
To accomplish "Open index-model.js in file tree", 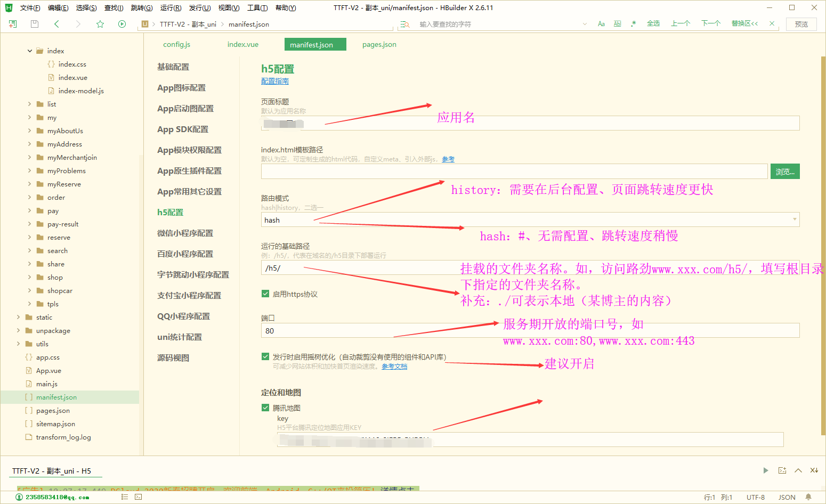I will pos(81,91).
